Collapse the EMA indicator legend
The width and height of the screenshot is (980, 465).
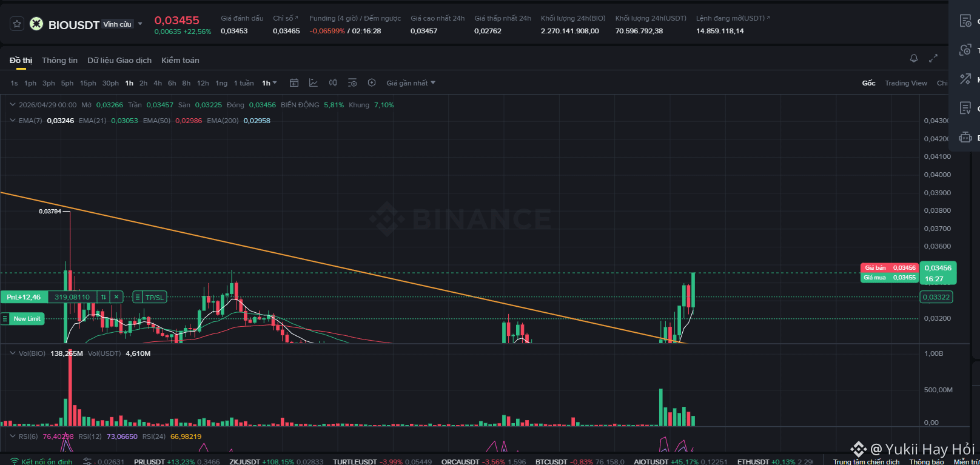tap(13, 121)
